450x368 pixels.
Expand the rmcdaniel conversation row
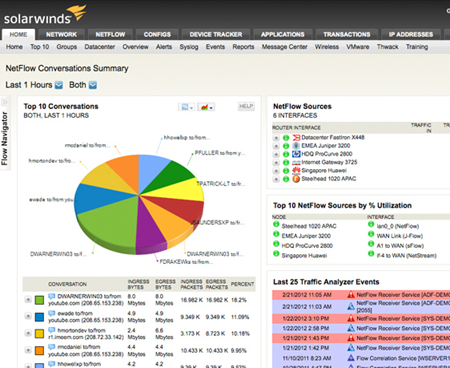(x=28, y=350)
